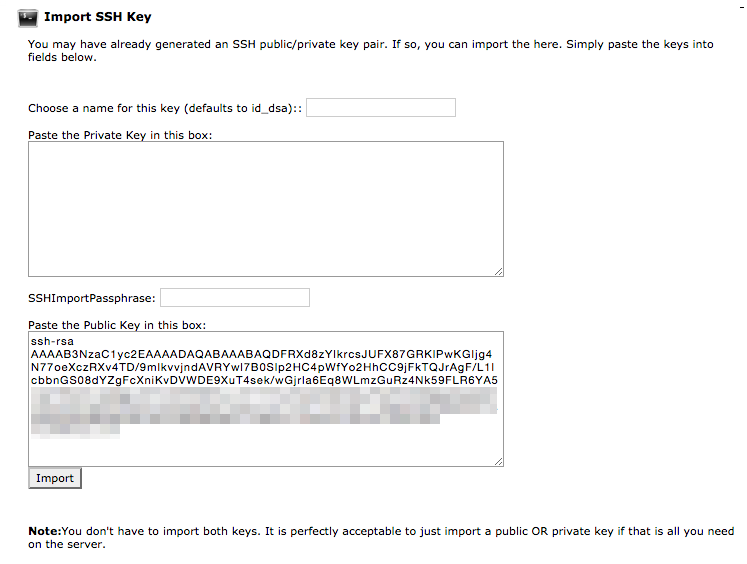747x564 pixels.
Task: Click the key line starting with AAAAB3NzaC1yc2E
Action: 261,354
